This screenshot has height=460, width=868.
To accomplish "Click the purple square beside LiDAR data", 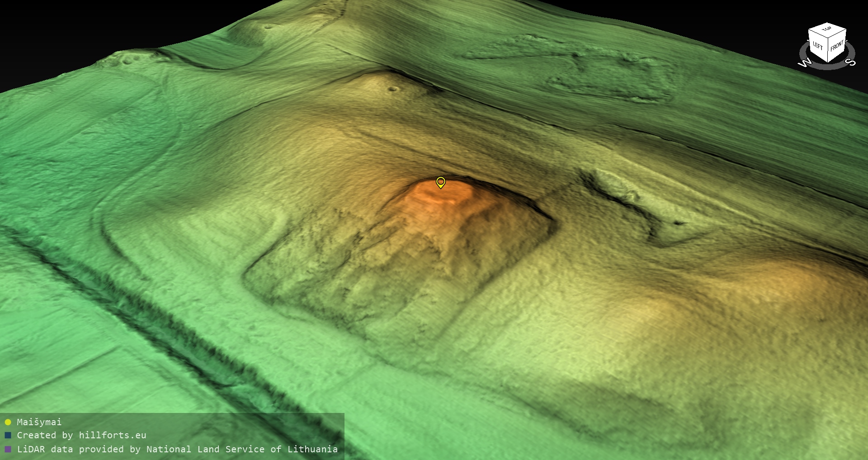I will tap(8, 449).
